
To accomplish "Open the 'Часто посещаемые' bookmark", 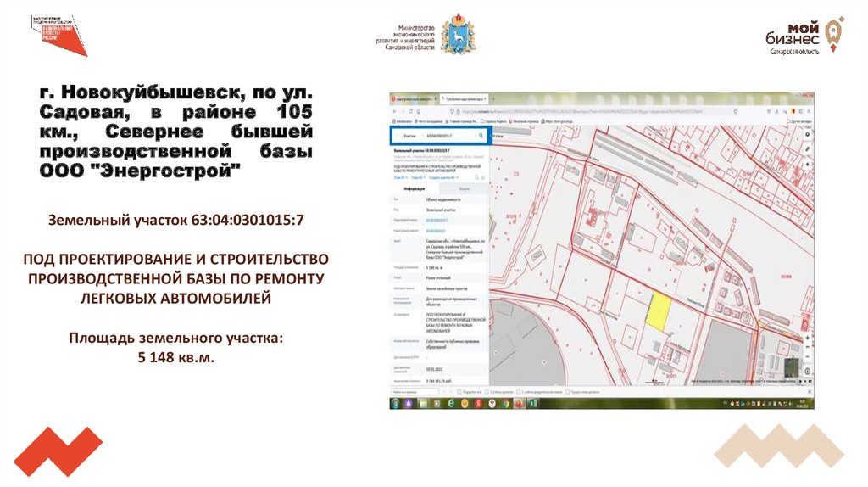I will tap(428, 121).
